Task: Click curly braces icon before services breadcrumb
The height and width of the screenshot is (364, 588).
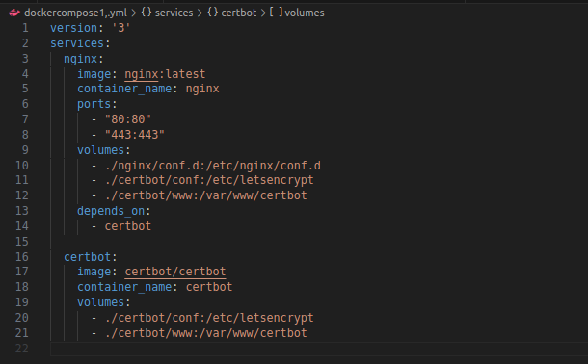Action: pyautogui.click(x=147, y=13)
